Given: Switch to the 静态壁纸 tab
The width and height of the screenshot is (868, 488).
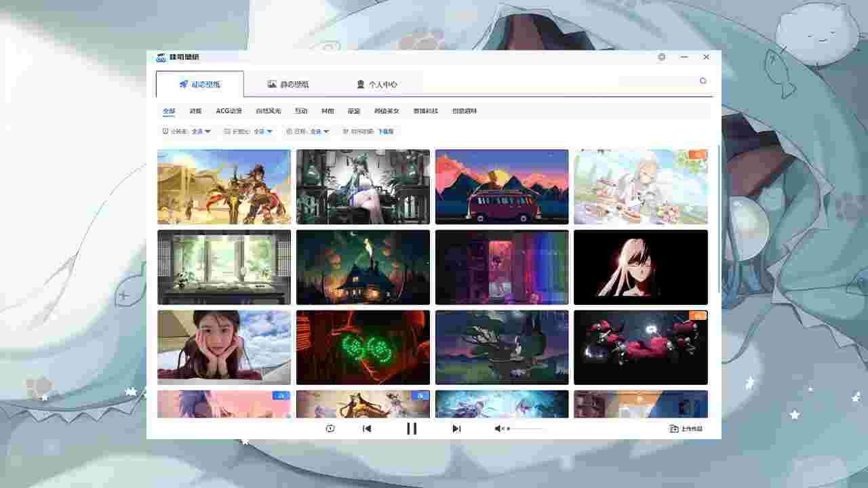Looking at the screenshot, I should (x=288, y=85).
